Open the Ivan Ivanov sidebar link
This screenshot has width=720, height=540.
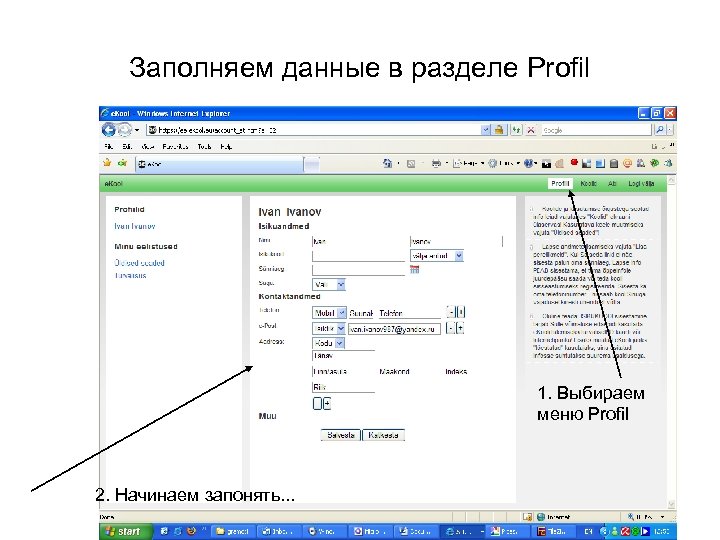(x=135, y=226)
